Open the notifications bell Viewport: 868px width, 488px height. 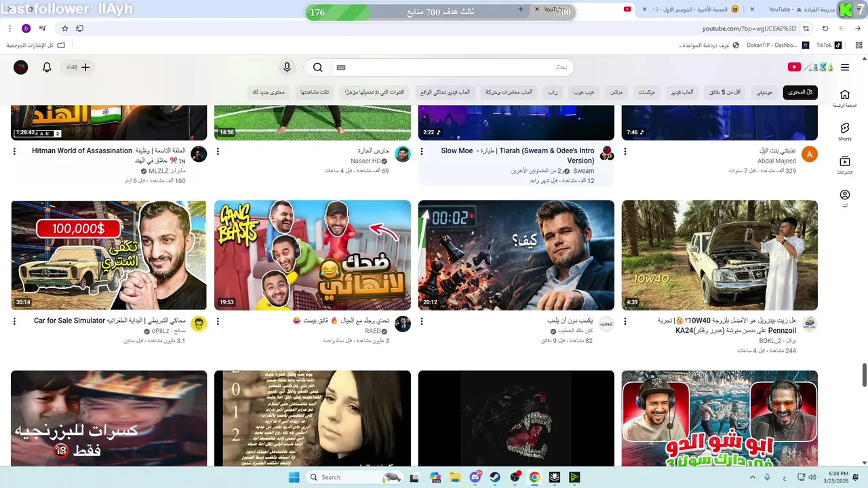(x=47, y=67)
